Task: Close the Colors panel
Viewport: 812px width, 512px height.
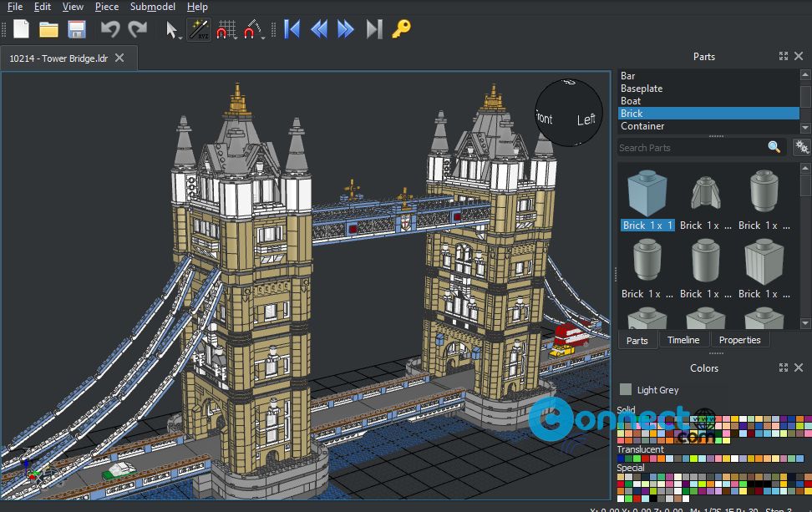Action: pyautogui.click(x=799, y=368)
